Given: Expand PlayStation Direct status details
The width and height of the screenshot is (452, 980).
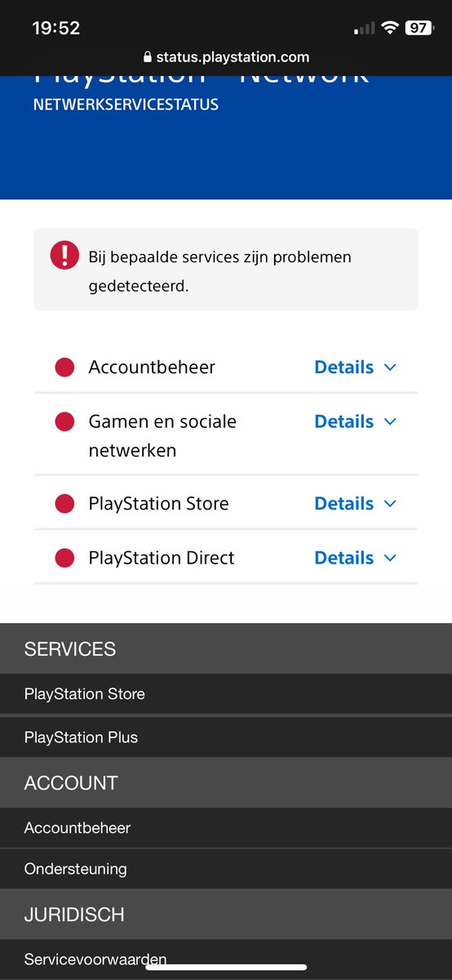Looking at the screenshot, I should point(356,559).
